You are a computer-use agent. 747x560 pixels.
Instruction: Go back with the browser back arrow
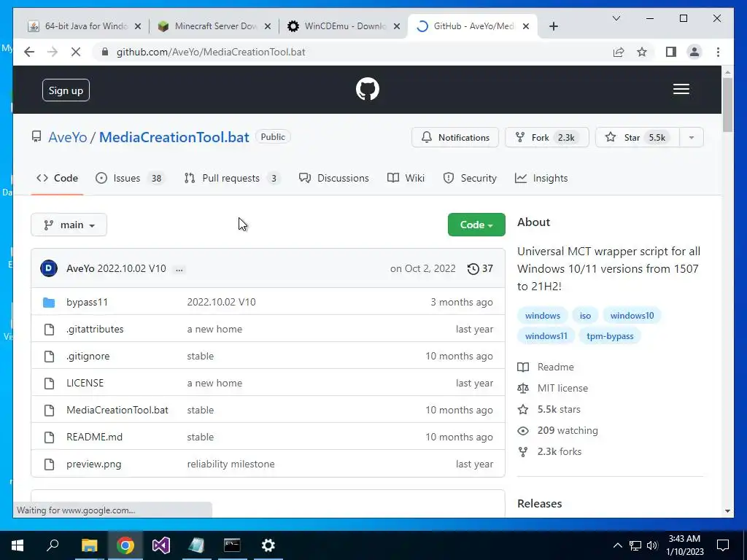pyautogui.click(x=29, y=52)
